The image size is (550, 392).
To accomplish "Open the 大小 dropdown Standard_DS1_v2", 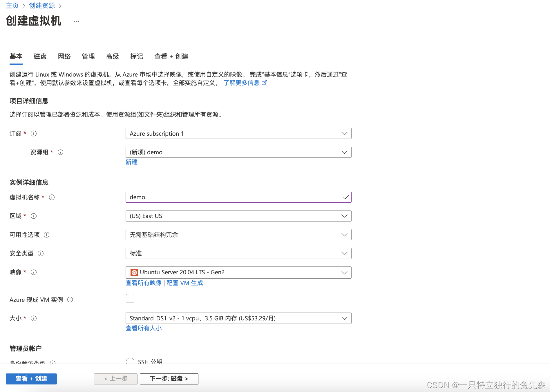I will [238, 318].
